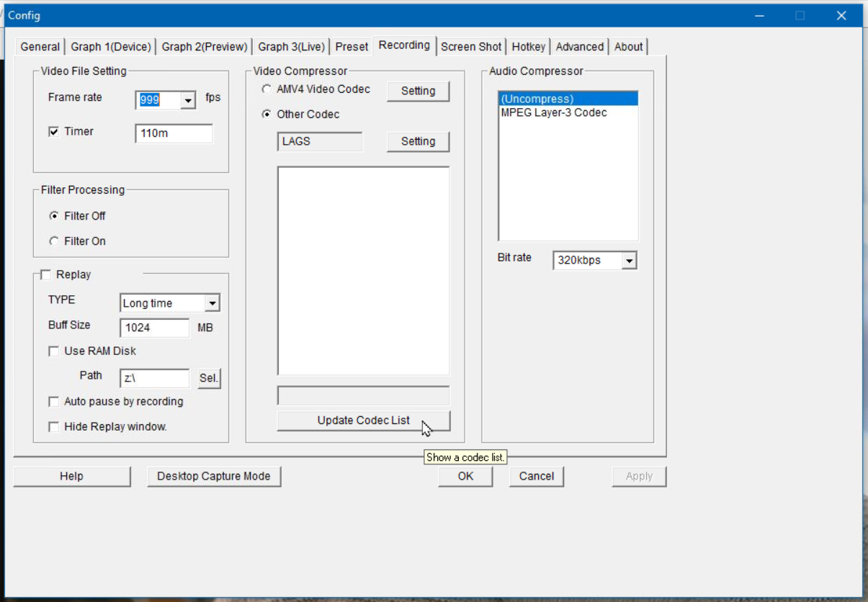
Task: Open the Replay TYPE dropdown
Action: [x=212, y=304]
